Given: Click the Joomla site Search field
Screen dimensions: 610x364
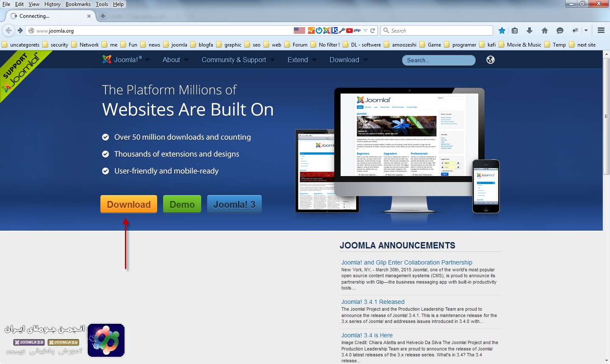Looking at the screenshot, I should pos(438,60).
